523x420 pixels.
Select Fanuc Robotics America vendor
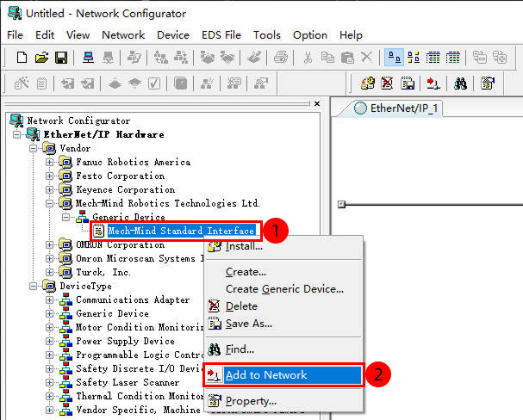[x=133, y=162]
